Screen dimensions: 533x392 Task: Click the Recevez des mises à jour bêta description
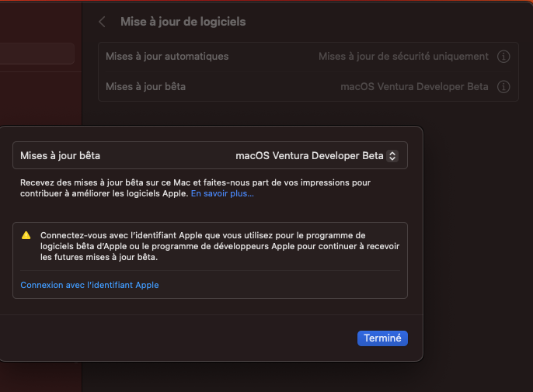[x=195, y=188]
